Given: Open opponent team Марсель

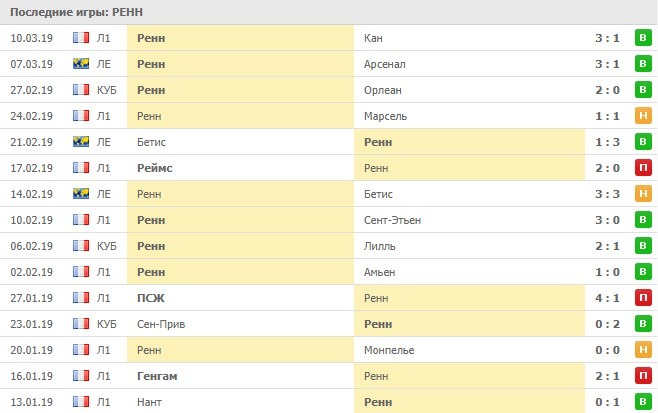Looking at the screenshot, I should (387, 116).
